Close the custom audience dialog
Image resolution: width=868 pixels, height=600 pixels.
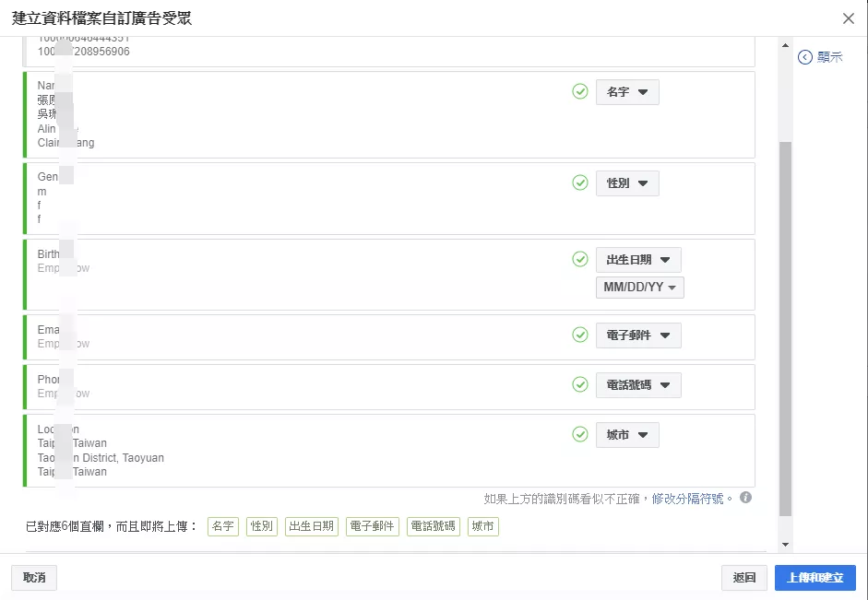(x=848, y=18)
